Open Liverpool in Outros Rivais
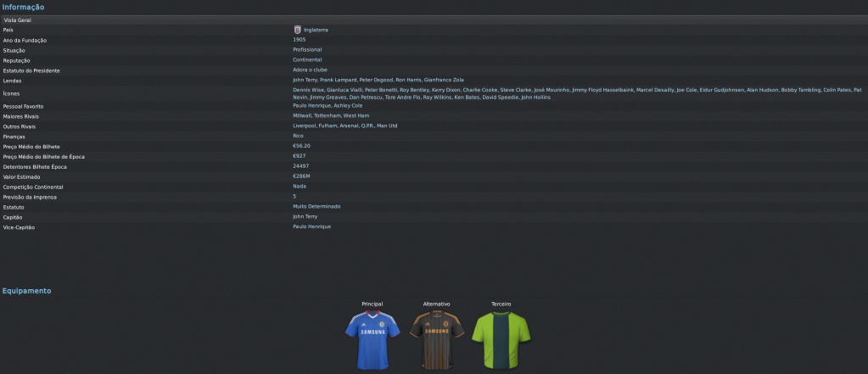Screen dimensions: 868x374 (304, 126)
